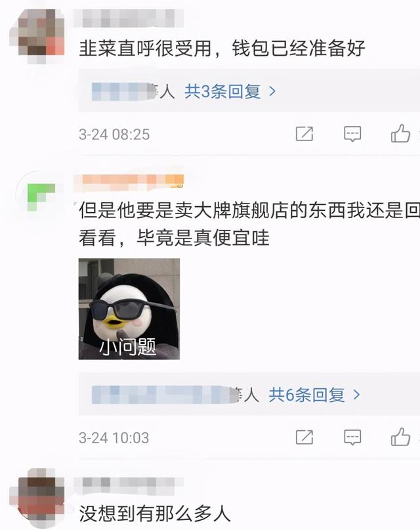Select comment text 没想到有那么多人

tap(155, 514)
